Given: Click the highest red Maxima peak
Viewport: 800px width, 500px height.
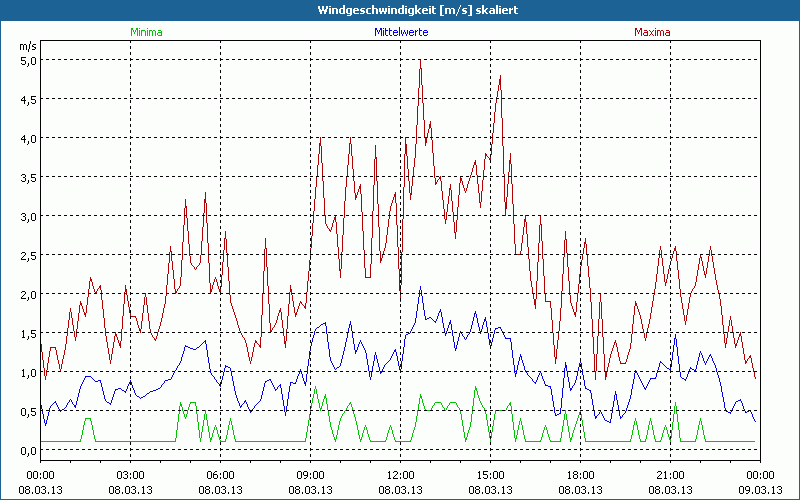Looking at the screenshot, I should pyautogui.click(x=420, y=60).
